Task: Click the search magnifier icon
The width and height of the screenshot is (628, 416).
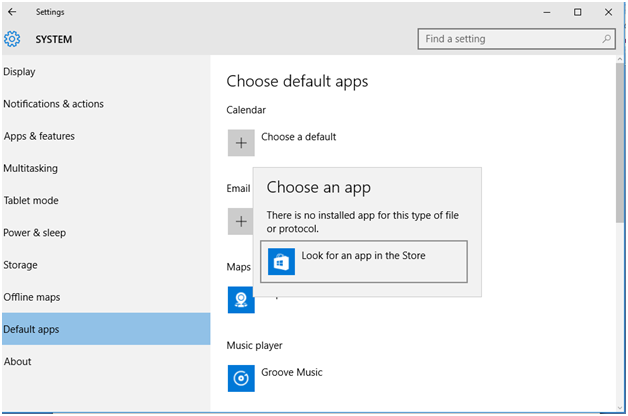Action: (606, 39)
